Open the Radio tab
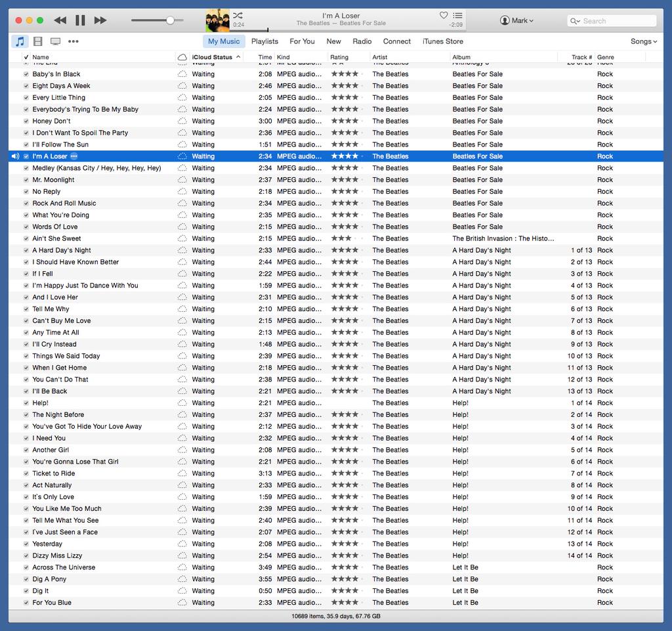The width and height of the screenshot is (672, 631). click(362, 41)
